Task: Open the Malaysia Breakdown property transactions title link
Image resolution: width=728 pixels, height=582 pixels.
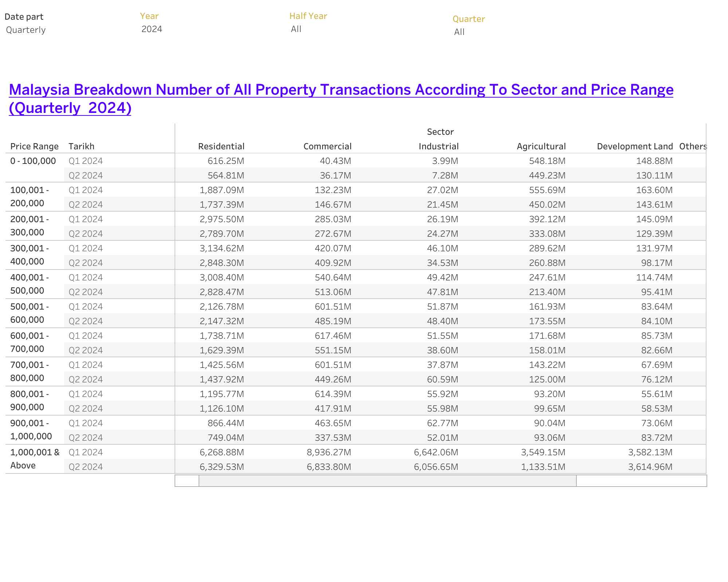Action: [341, 98]
